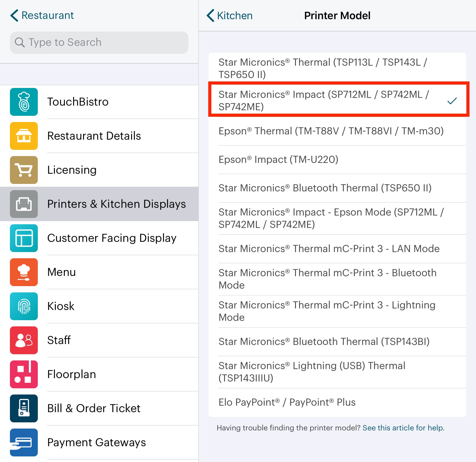Pick Elo PayPoint / PayPoint Plus model
The image size is (476, 462).
tap(287, 402)
